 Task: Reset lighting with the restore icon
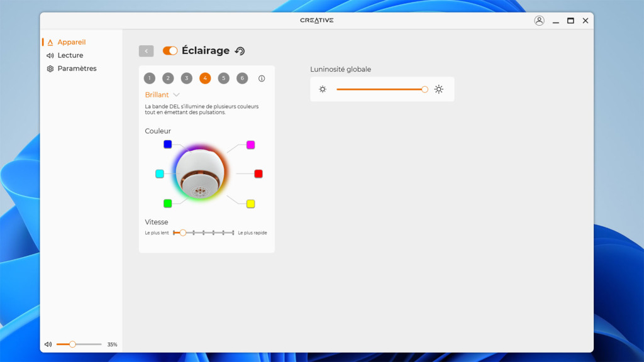click(240, 51)
